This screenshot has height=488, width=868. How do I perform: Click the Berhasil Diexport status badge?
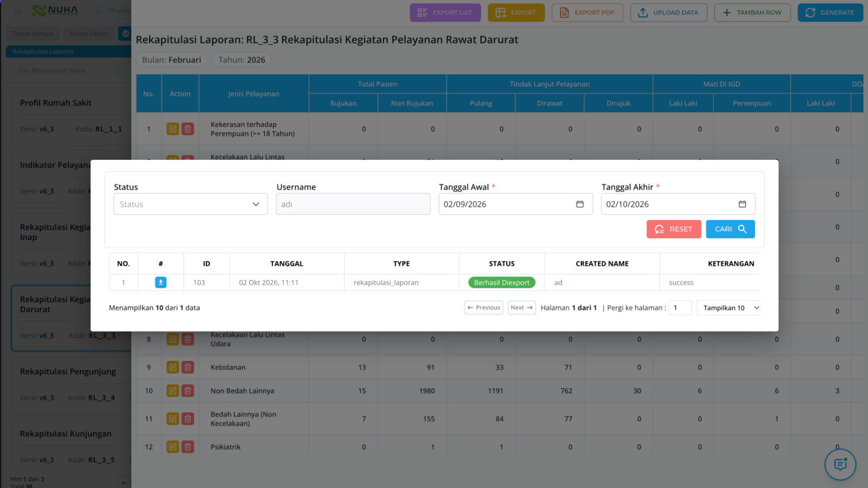502,282
